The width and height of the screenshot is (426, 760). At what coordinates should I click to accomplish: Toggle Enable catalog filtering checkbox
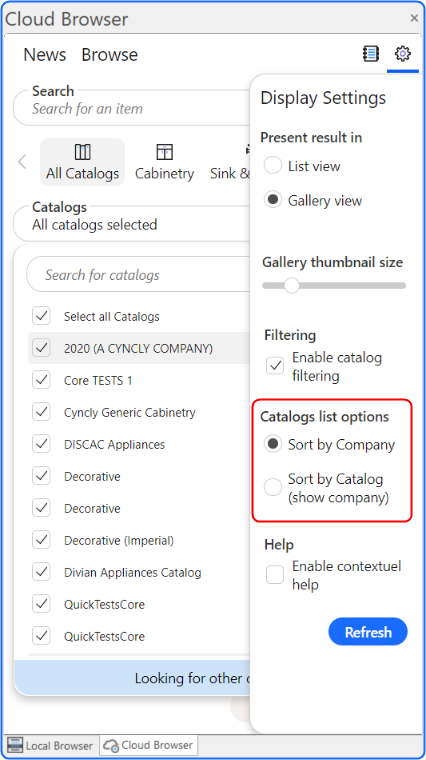275,366
